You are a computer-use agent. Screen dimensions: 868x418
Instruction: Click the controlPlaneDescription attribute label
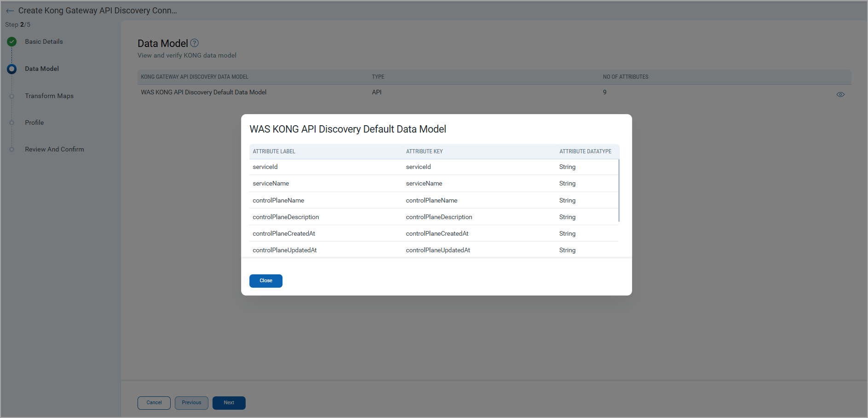[286, 217]
